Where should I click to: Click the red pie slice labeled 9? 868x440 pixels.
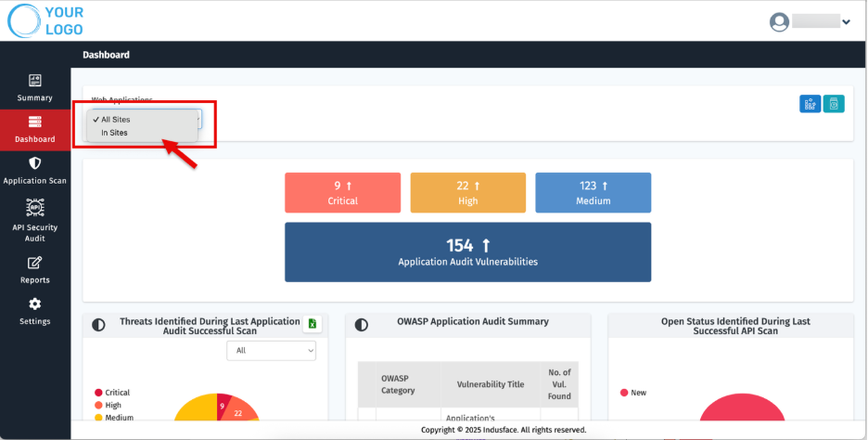(x=223, y=405)
